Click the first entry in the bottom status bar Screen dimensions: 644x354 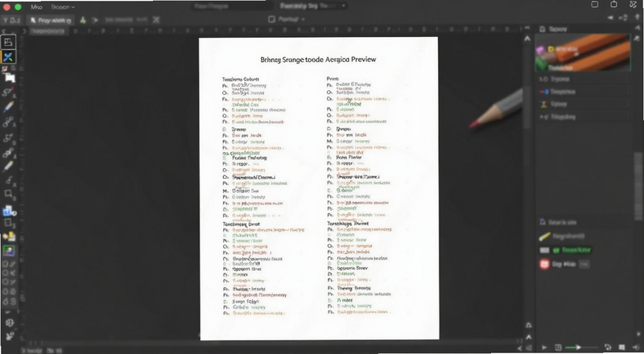pyautogui.click(x=32, y=350)
